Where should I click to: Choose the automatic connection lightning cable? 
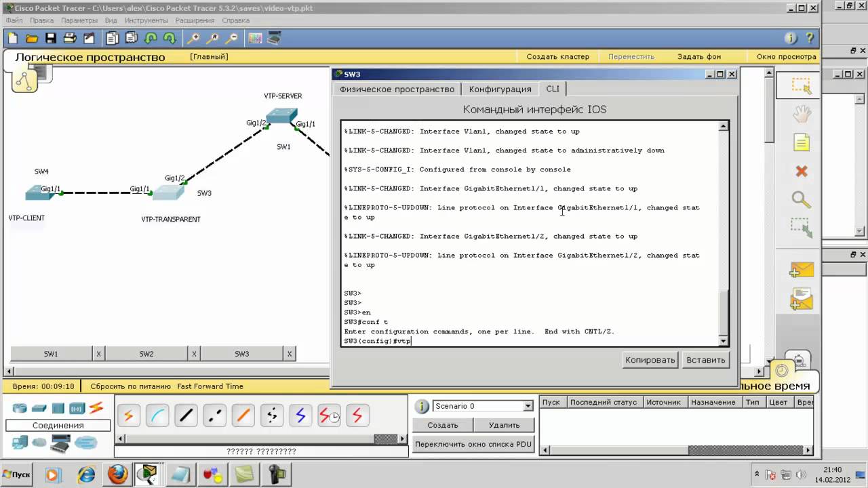(129, 415)
